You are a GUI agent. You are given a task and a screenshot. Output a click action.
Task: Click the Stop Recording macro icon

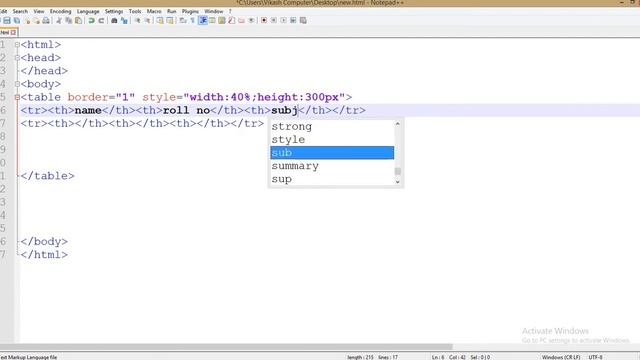[x=273, y=20]
